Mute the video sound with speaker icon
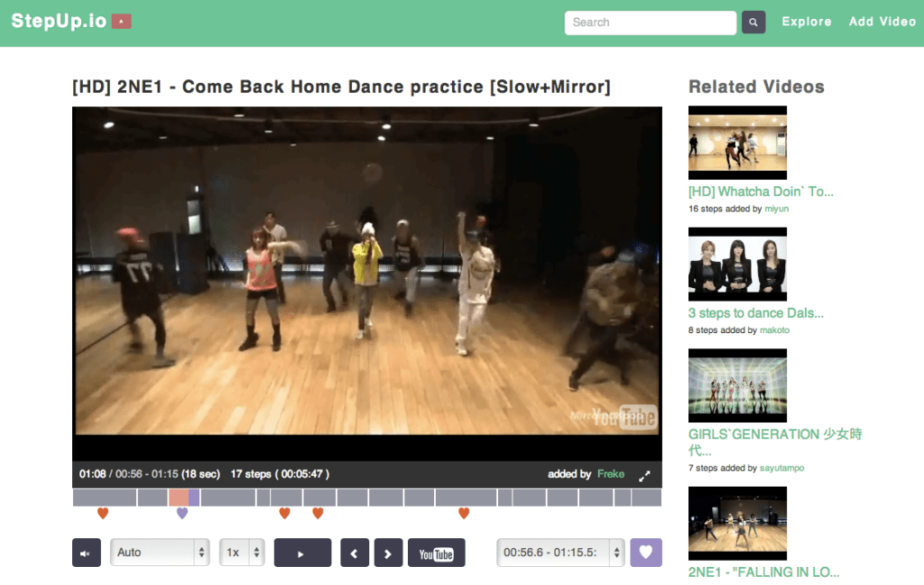Viewport: 924px width, 585px height. 86,552
